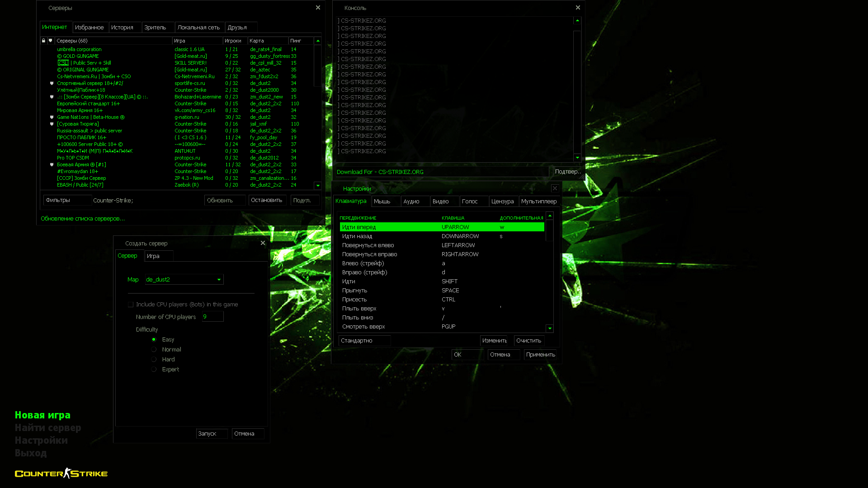
Task: Click server list scroll up arrow
Action: 318,41
